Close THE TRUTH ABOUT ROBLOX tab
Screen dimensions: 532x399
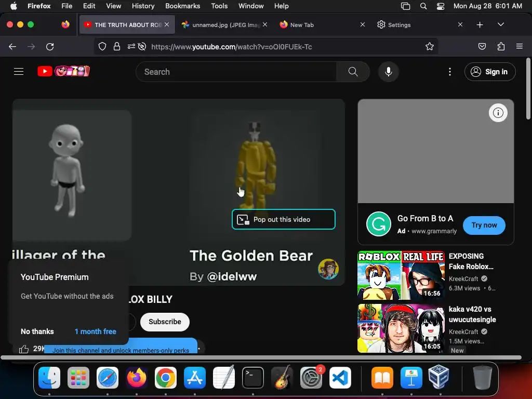point(167,24)
